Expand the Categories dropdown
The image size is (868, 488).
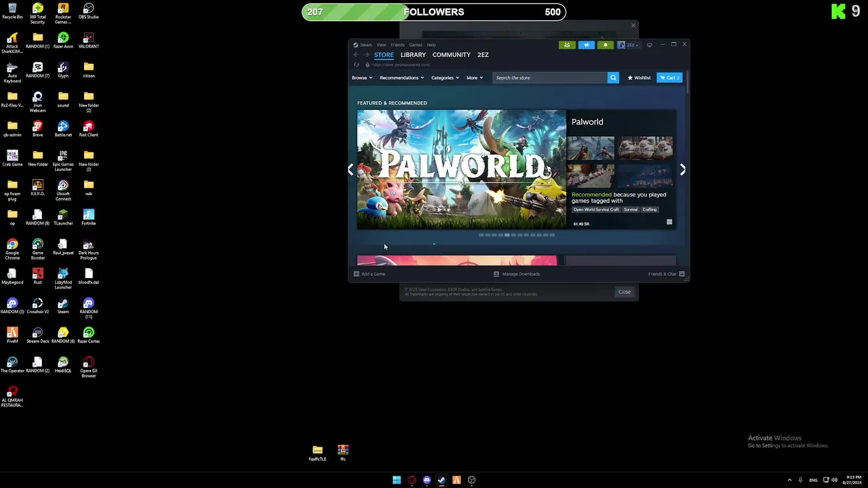[x=445, y=78]
